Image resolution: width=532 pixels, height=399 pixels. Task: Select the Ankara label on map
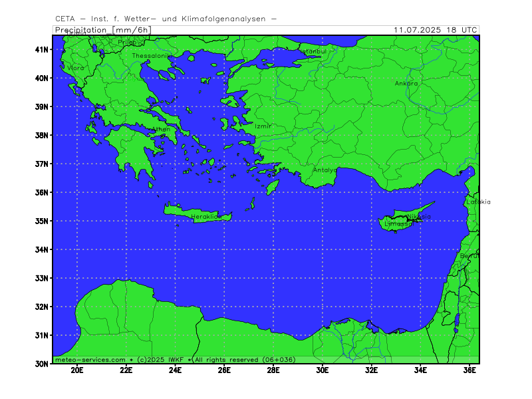click(406, 83)
